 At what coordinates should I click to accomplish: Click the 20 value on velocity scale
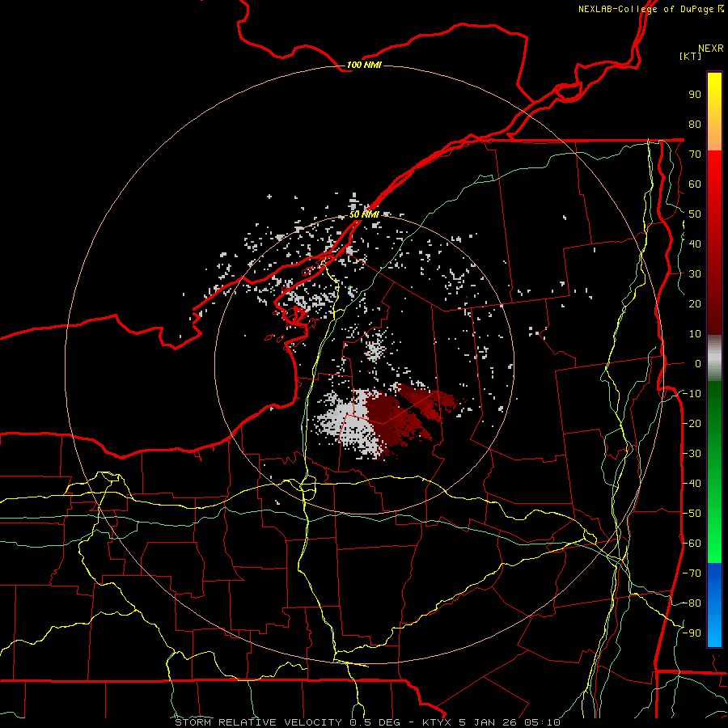(x=695, y=304)
